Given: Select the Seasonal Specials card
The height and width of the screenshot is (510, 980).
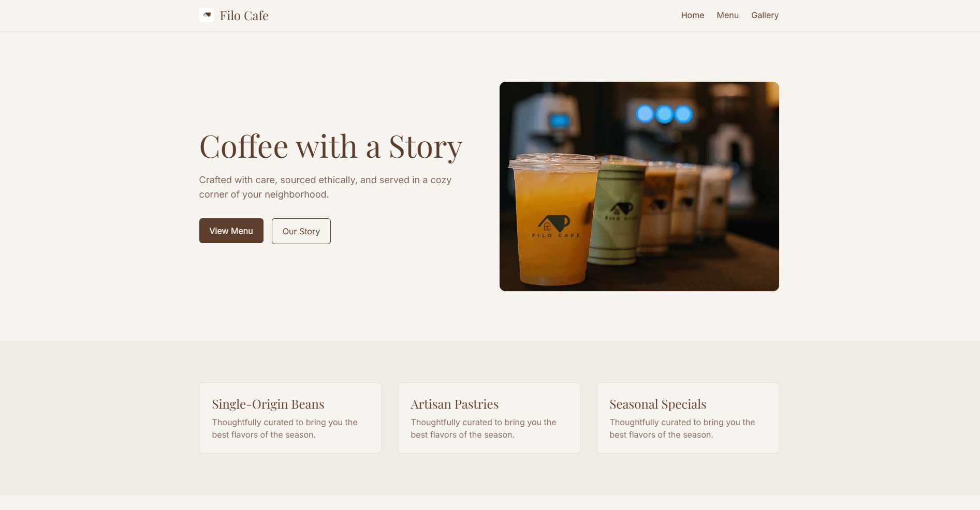Looking at the screenshot, I should [x=688, y=418].
